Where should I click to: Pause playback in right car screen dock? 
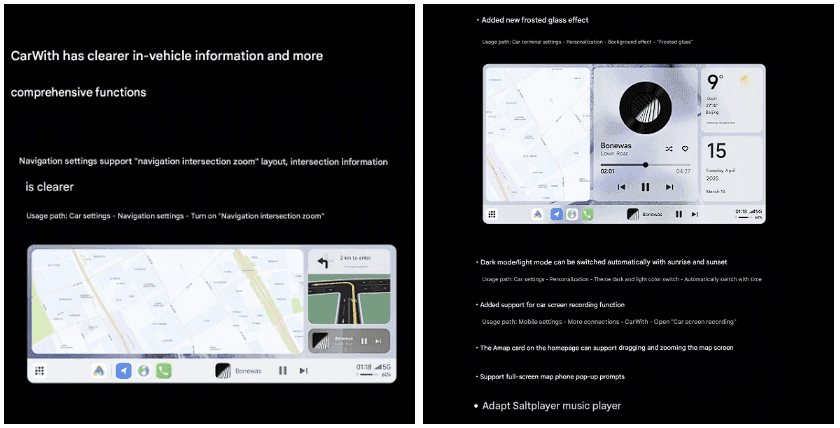click(679, 214)
